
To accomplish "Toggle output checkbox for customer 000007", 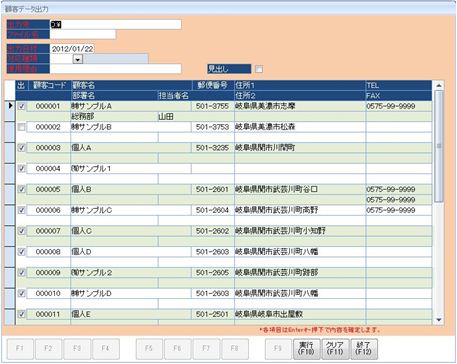I will tap(22, 231).
